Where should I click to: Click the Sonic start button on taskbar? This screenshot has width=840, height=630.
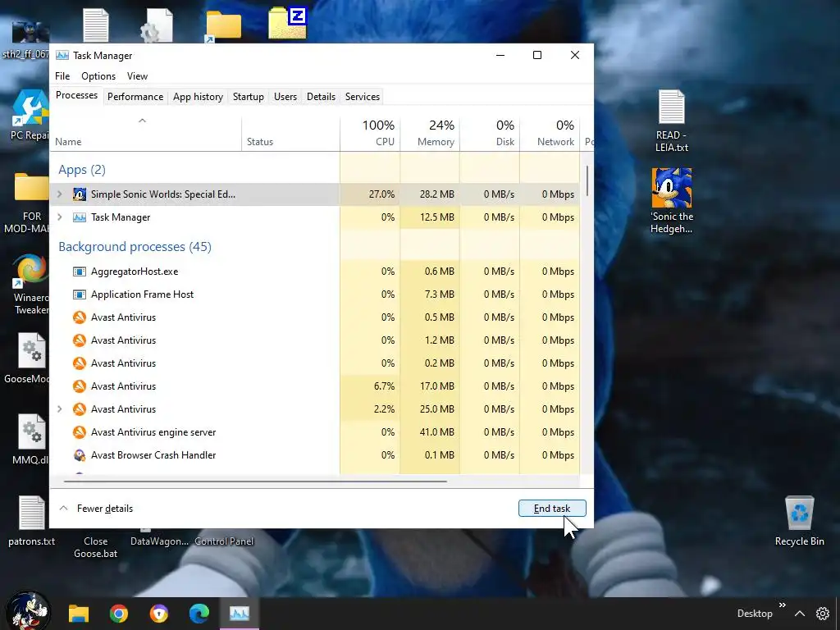[28, 611]
